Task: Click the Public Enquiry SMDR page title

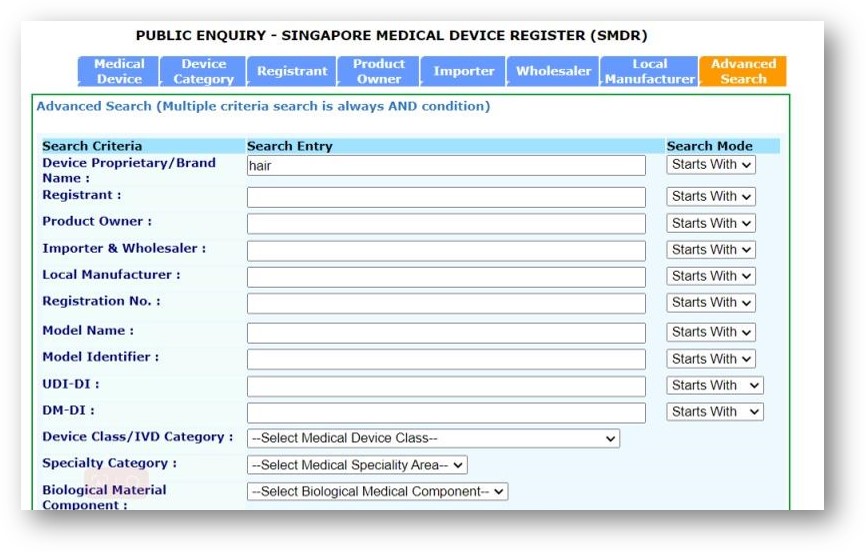Action: click(392, 36)
